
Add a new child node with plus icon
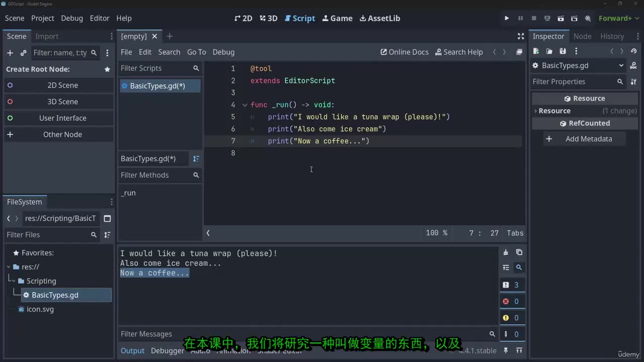10,53
